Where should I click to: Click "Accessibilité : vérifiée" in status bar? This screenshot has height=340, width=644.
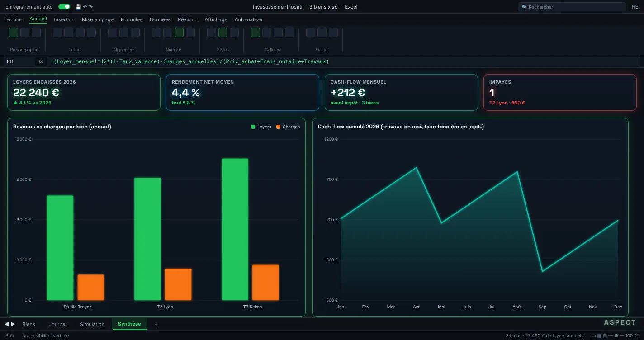pos(46,336)
